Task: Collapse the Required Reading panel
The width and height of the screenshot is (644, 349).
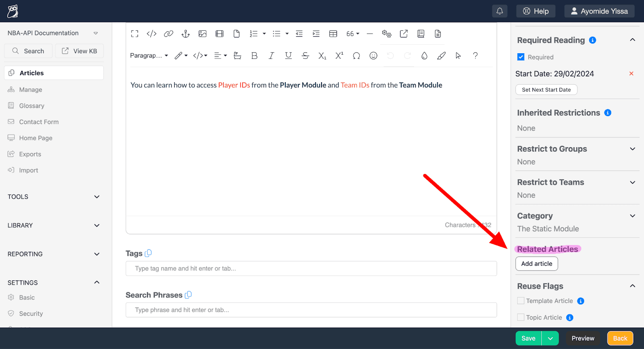Action: click(x=632, y=40)
